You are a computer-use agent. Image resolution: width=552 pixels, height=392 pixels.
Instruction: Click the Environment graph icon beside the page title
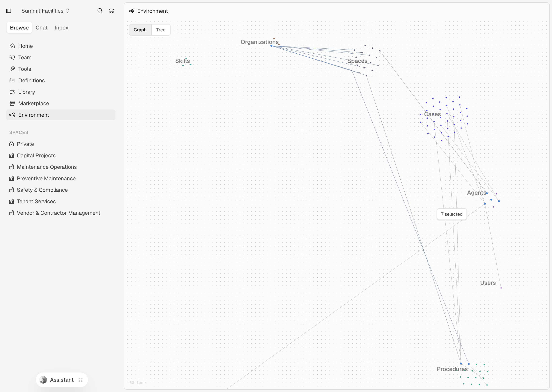point(131,11)
